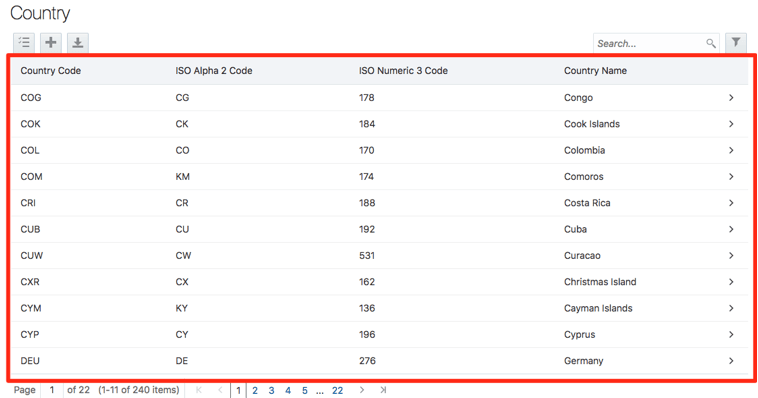Go to page 5 link

305,390
